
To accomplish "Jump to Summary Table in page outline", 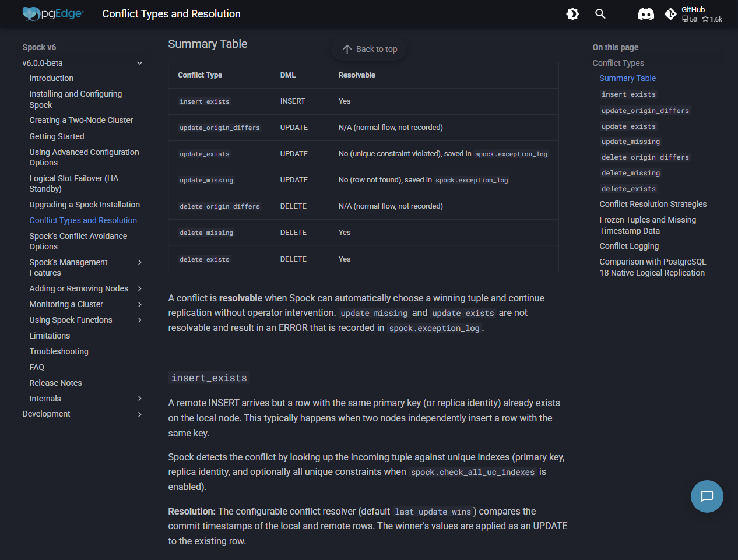I will click(x=627, y=78).
